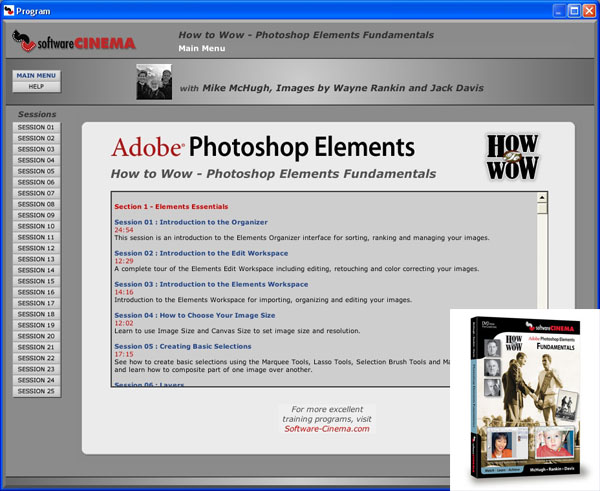The height and width of the screenshot is (491, 600).
Task: Launch SESSION 05 from the sidebar
Action: (36, 171)
